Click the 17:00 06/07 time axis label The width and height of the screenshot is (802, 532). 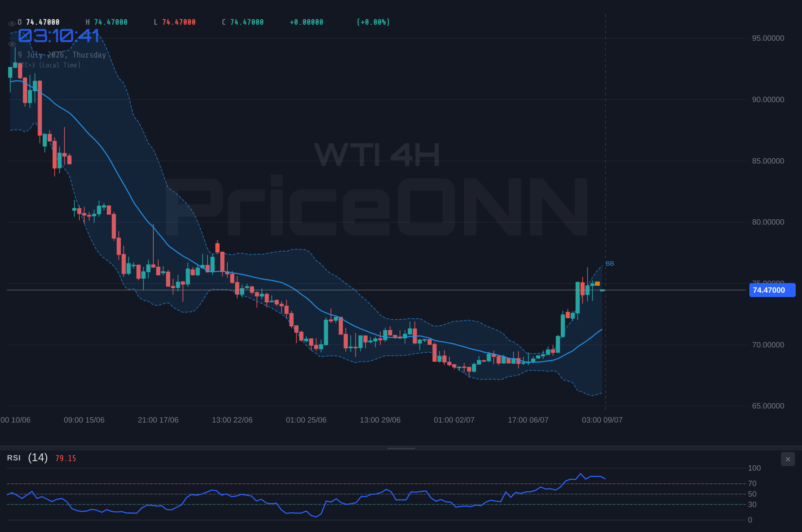click(x=528, y=420)
